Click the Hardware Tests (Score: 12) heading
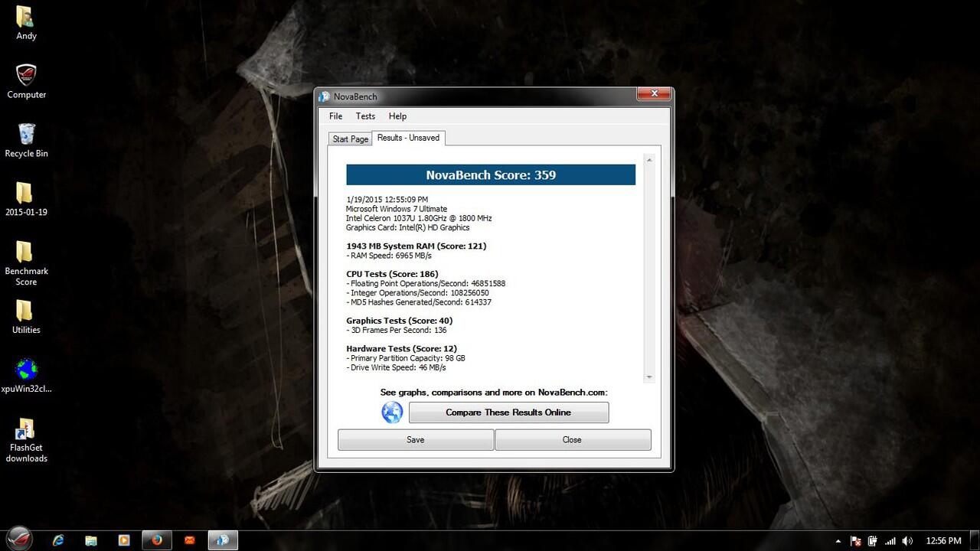This screenshot has width=980, height=551. click(401, 349)
